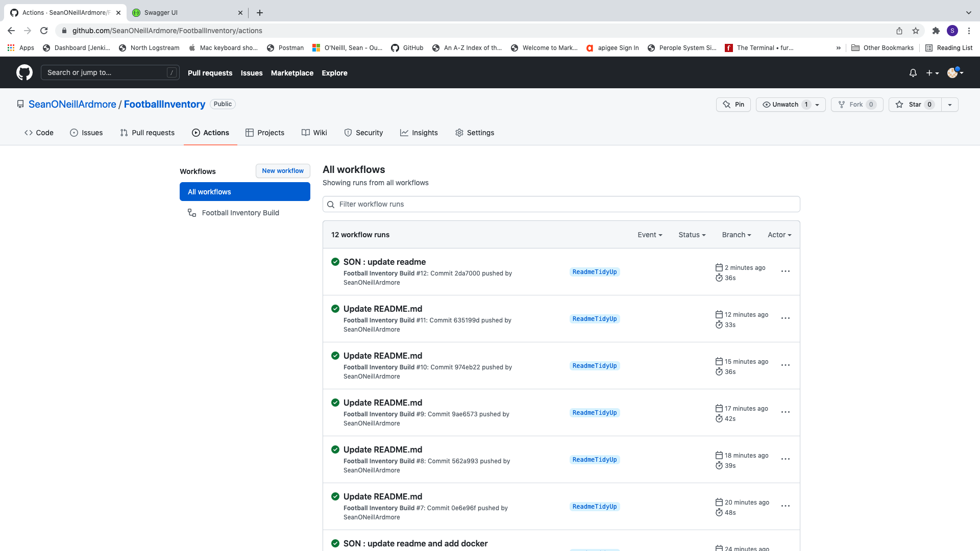
Task: Share this page icon in address bar
Action: coord(899,31)
